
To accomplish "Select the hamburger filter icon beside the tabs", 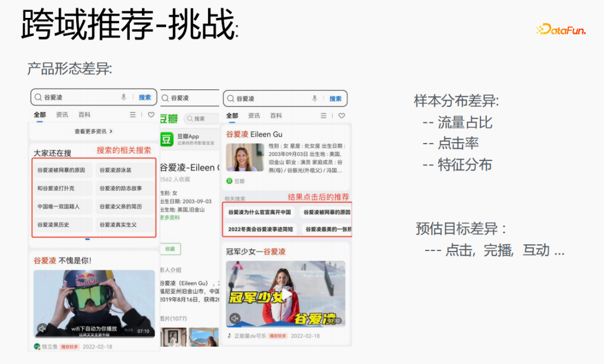I will tap(133, 115).
